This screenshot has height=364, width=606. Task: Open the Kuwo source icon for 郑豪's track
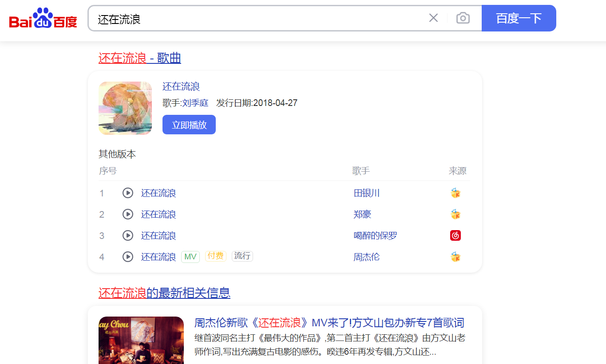pyautogui.click(x=455, y=214)
